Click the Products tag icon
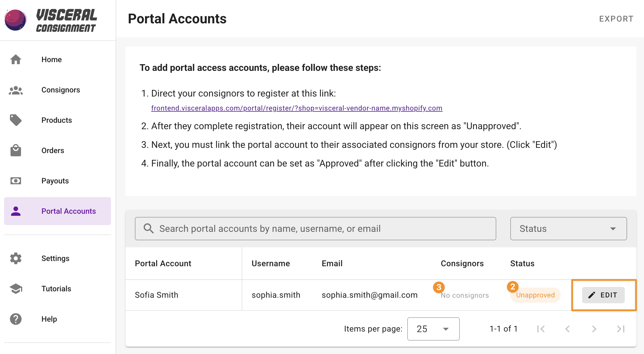 [x=16, y=120]
